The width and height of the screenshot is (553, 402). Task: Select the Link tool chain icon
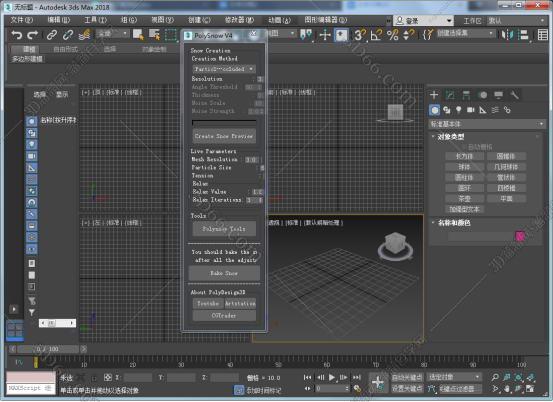click(x=52, y=35)
